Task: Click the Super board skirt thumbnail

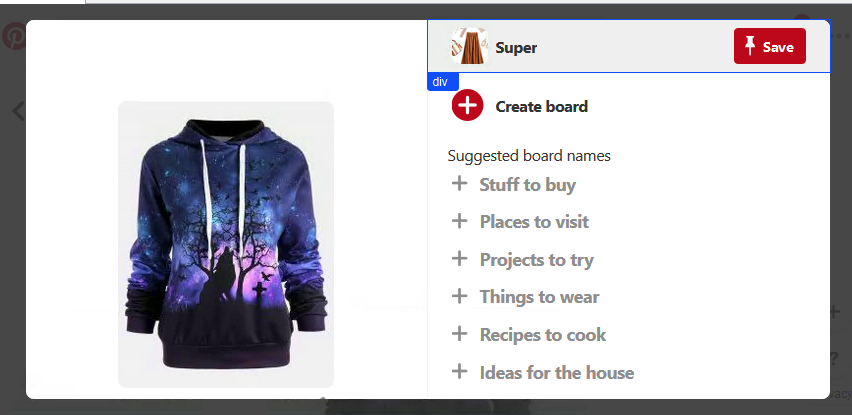Action: tap(469, 47)
